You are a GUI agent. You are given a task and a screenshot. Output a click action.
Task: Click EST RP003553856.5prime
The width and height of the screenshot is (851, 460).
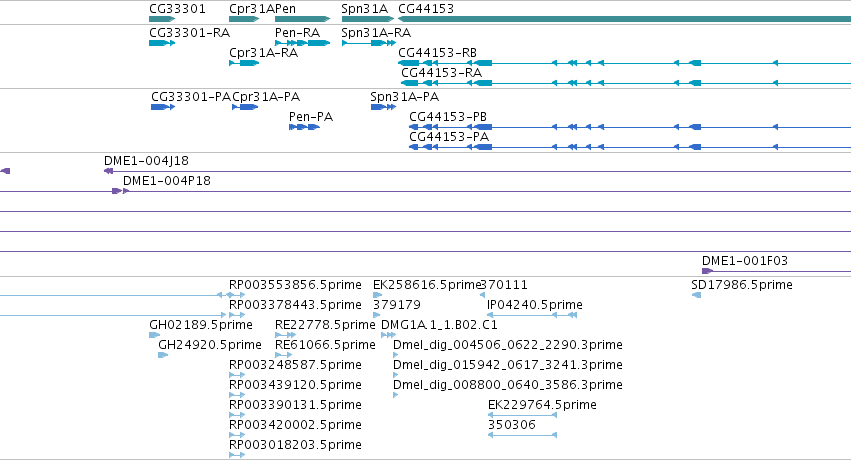(295, 285)
